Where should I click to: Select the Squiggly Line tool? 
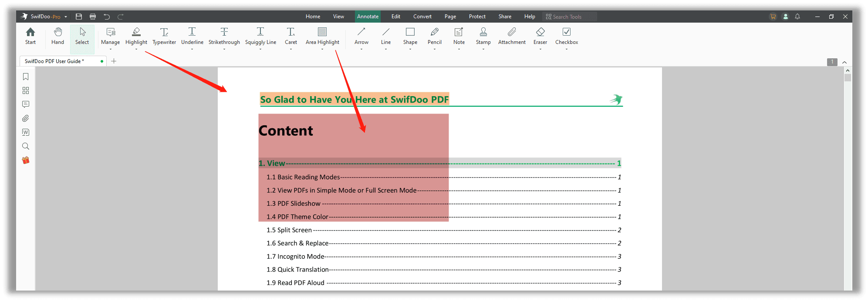260,37
